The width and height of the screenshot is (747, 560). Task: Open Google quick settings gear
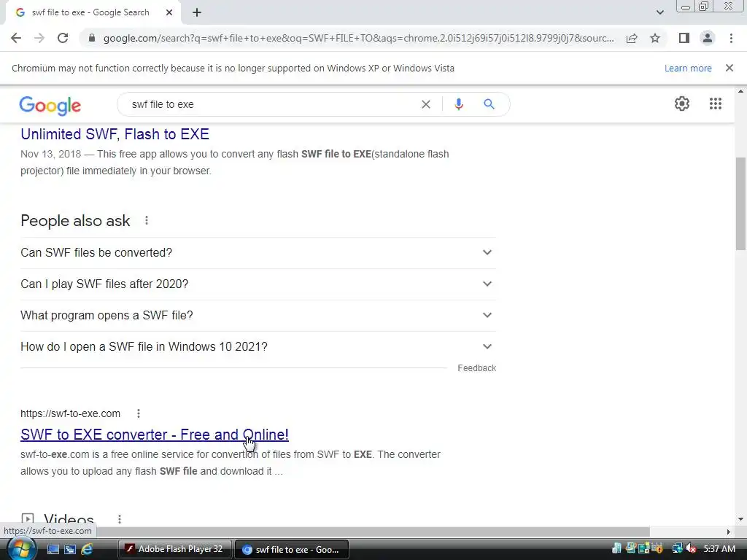(x=682, y=104)
